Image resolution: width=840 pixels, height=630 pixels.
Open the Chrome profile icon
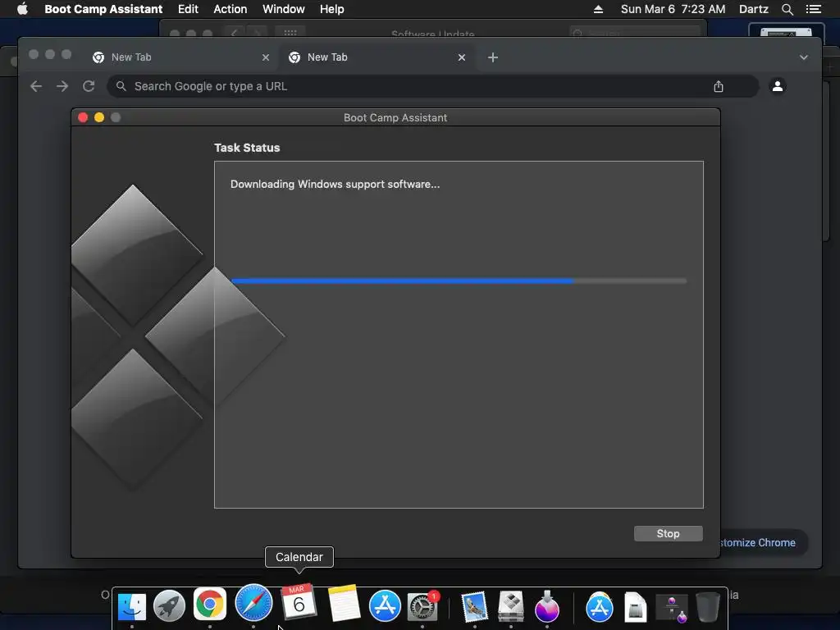[x=778, y=85]
